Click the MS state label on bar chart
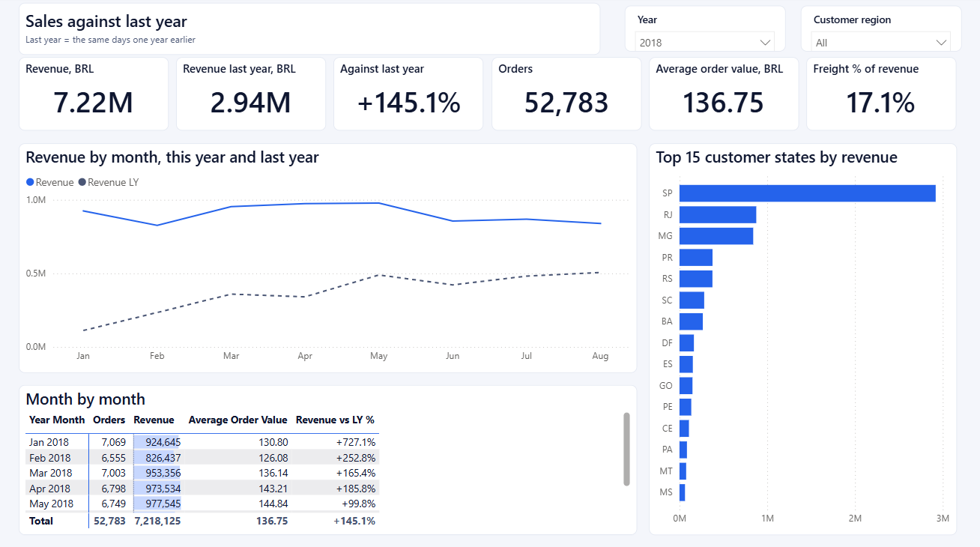Screen dimensions: 980x547 665,492
